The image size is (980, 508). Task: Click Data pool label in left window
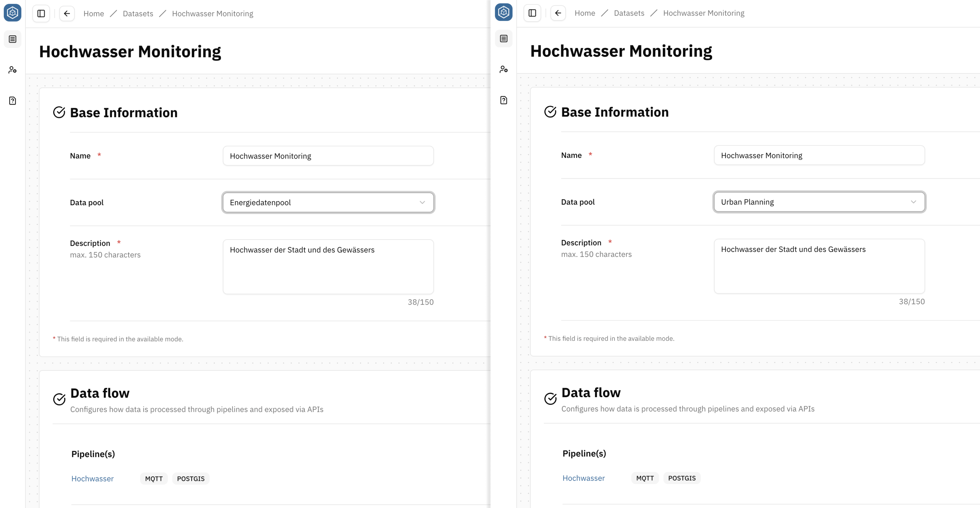[87, 203]
